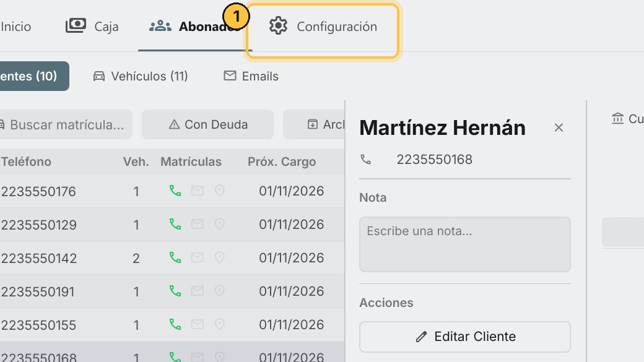Click email icon in row 2235550129
The height and width of the screenshot is (362, 644).
pyautogui.click(x=198, y=224)
